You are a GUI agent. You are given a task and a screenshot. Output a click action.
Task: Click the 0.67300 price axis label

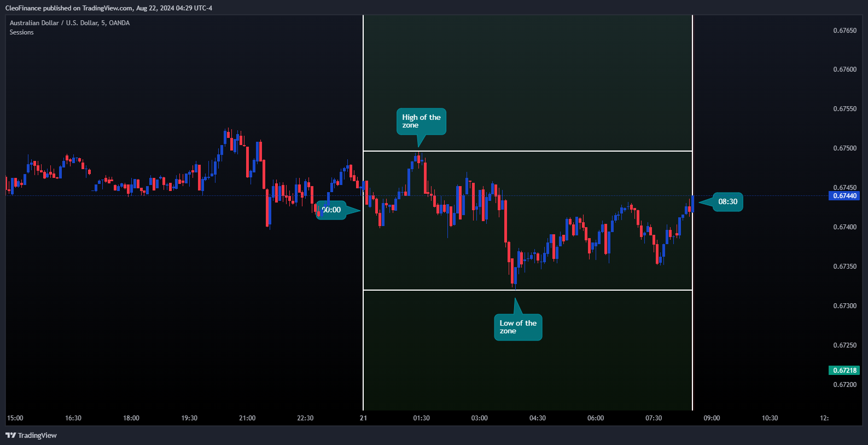[844, 306]
